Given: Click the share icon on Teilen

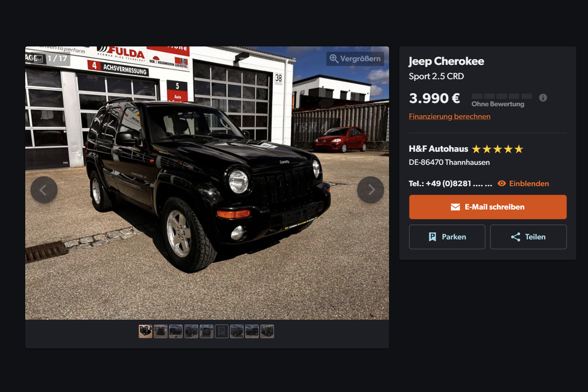Looking at the screenshot, I should tap(515, 237).
